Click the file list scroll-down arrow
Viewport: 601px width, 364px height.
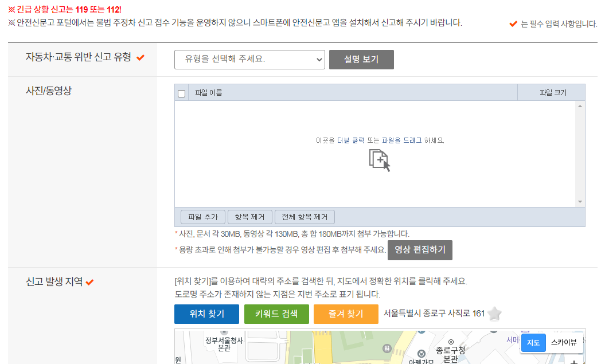(x=580, y=202)
